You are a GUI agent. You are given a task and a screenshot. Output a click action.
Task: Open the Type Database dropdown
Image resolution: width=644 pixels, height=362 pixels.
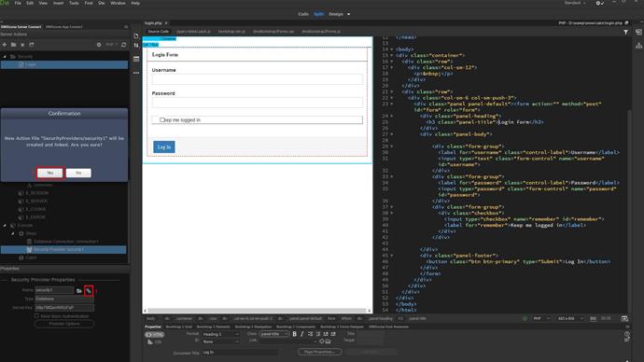(64, 299)
